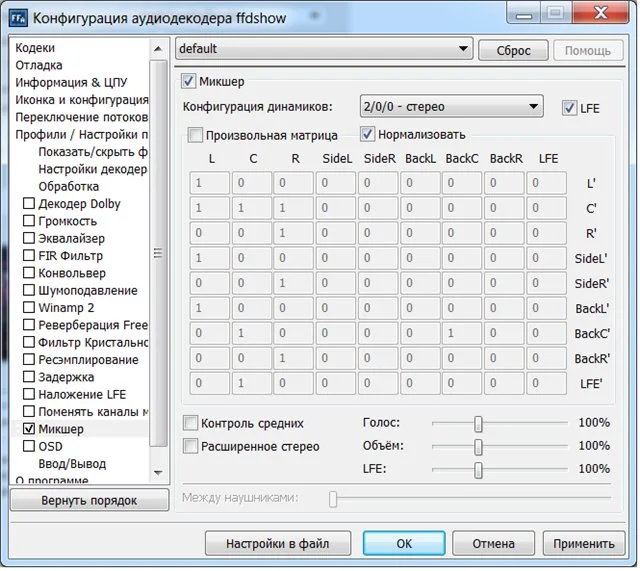Viewport: 640px width, 571px height.
Task: Click Настройки в файл button
Action: [278, 544]
